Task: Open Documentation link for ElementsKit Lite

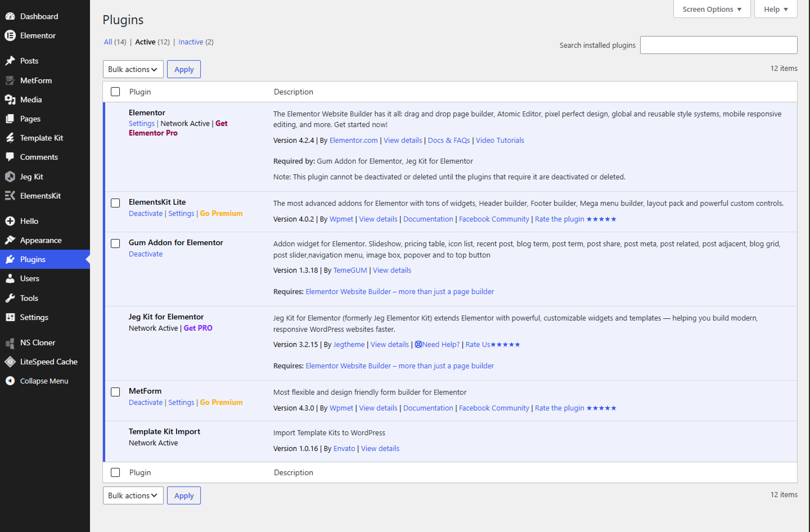Action: 428,219
